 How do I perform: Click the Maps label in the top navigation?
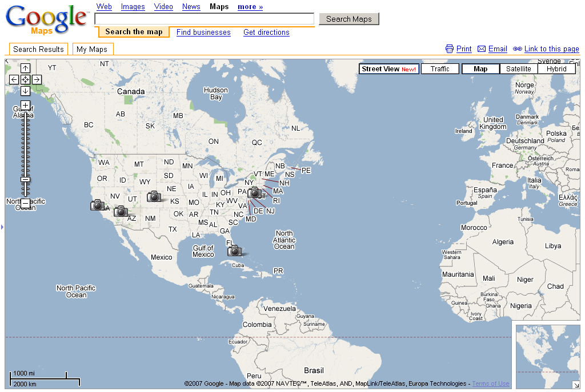(219, 7)
